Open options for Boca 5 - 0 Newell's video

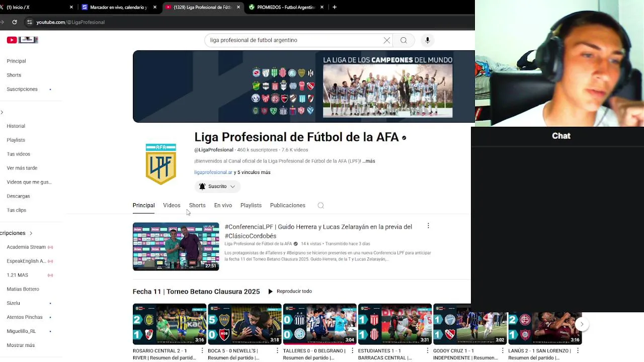[x=277, y=351]
